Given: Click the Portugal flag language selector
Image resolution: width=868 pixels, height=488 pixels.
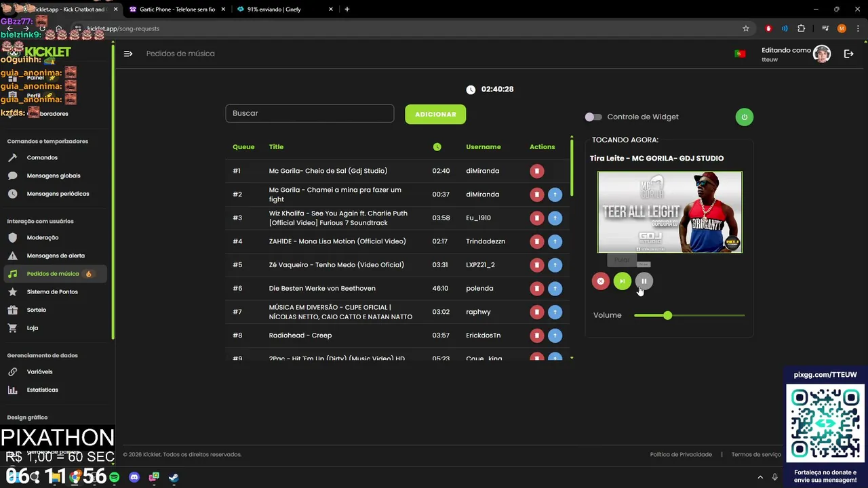Looking at the screenshot, I should click(x=740, y=54).
